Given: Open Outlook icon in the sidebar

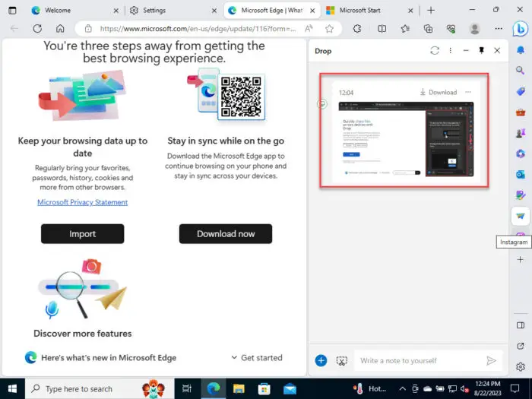Looking at the screenshot, I should coord(520,174).
